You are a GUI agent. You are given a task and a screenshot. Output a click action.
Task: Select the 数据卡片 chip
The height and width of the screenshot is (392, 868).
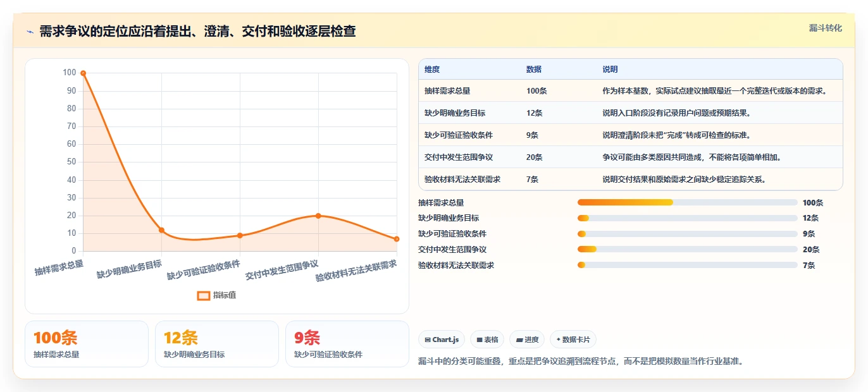click(x=573, y=340)
